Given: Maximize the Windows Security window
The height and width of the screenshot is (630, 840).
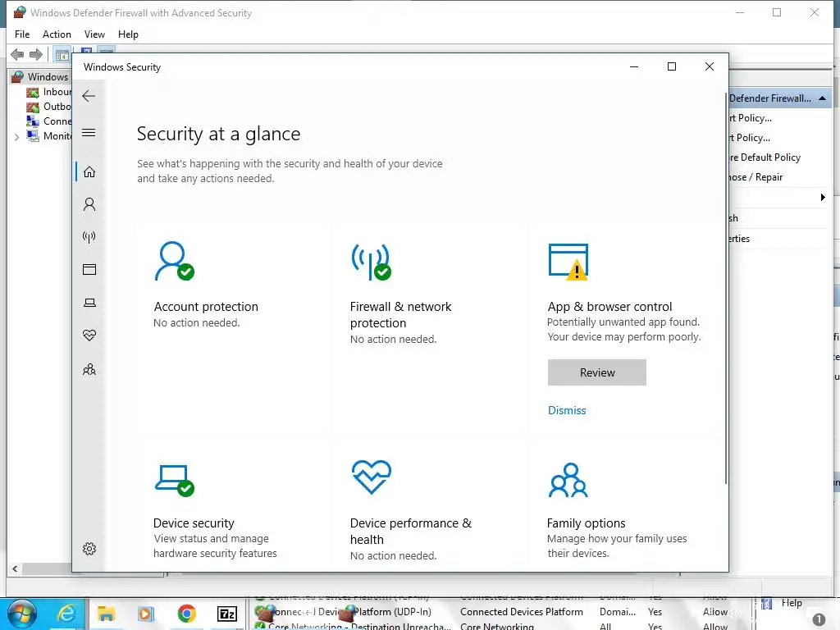Looking at the screenshot, I should point(672,66).
